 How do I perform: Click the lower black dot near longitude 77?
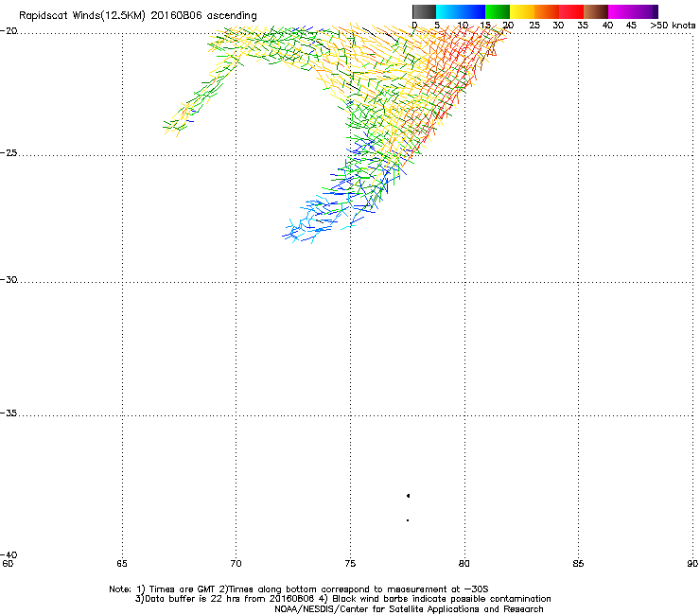pos(408,520)
